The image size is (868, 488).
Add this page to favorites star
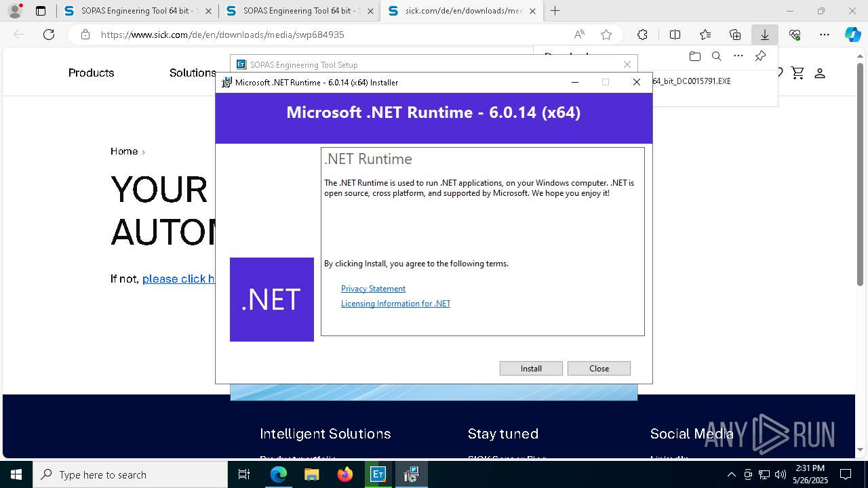coord(606,35)
